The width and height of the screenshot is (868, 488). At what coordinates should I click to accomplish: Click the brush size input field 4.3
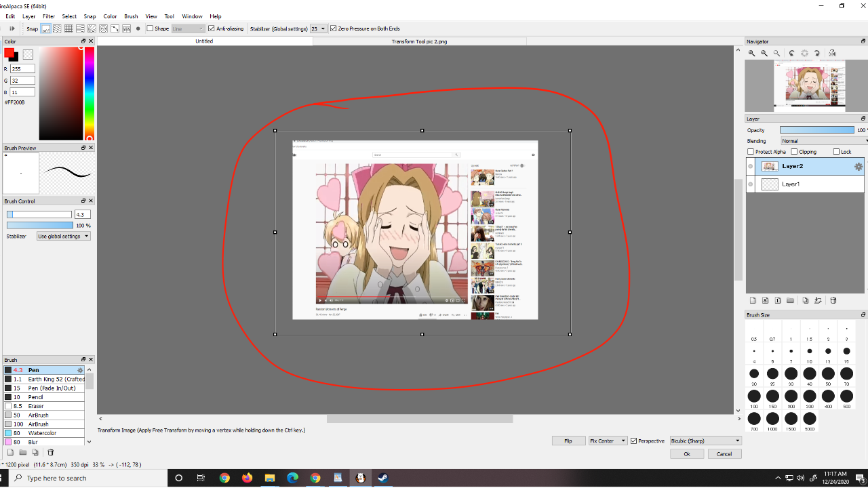(x=82, y=214)
